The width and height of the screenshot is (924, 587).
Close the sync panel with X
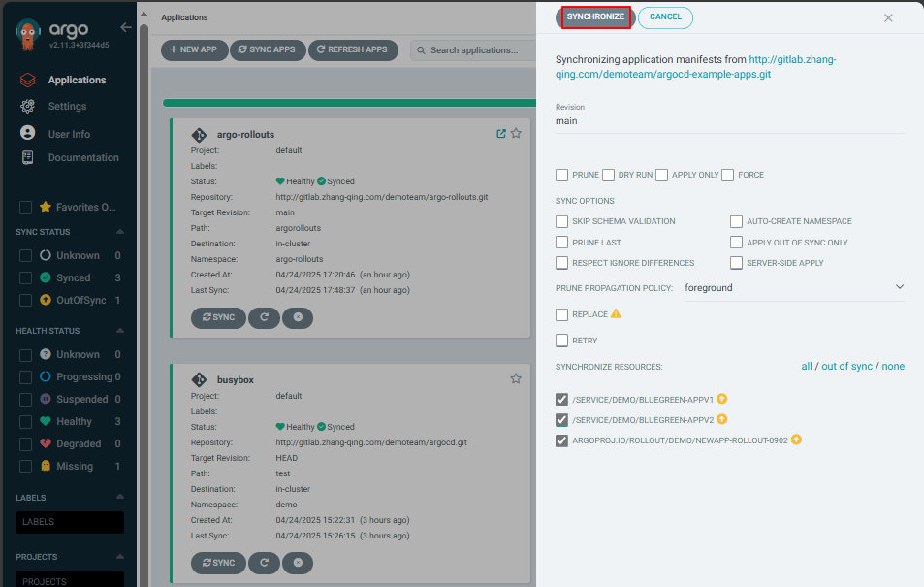(888, 18)
